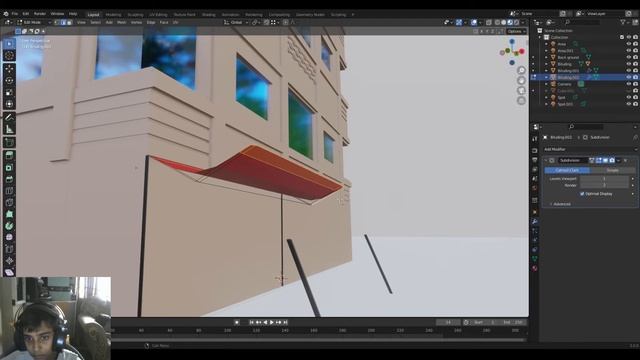Image resolution: width=640 pixels, height=360 pixels.
Task: Click the outliner search field
Action: 583,22
